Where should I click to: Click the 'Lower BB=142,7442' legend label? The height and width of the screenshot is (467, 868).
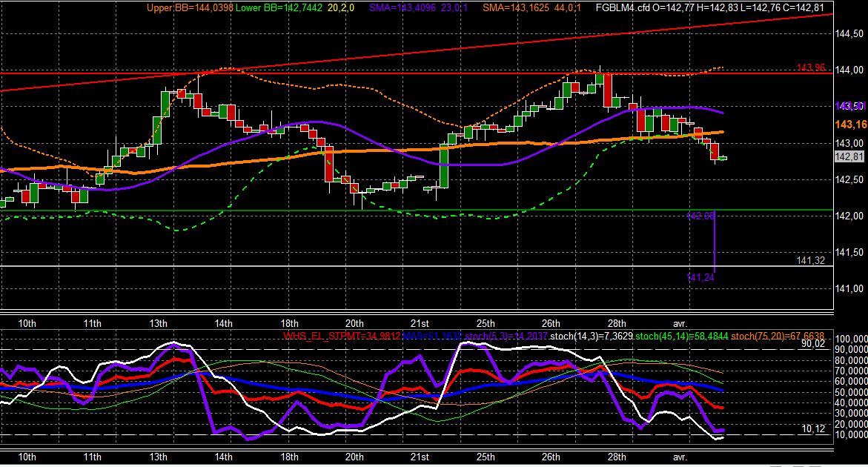279,7
